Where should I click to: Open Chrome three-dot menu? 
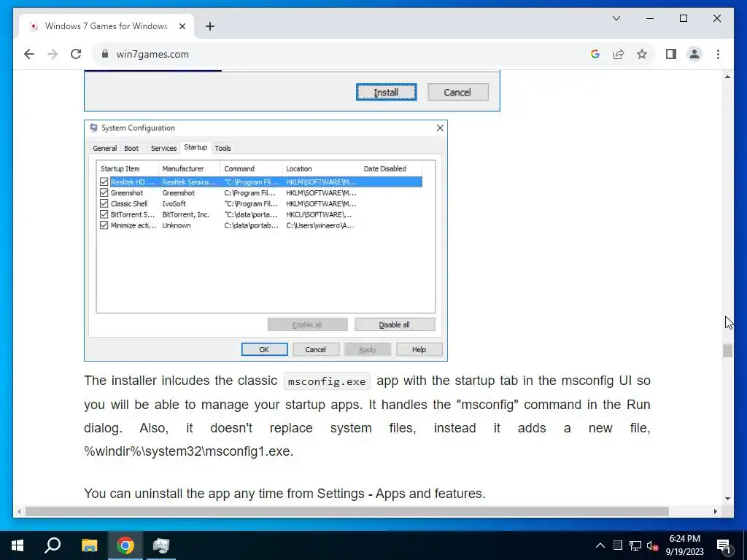718,54
